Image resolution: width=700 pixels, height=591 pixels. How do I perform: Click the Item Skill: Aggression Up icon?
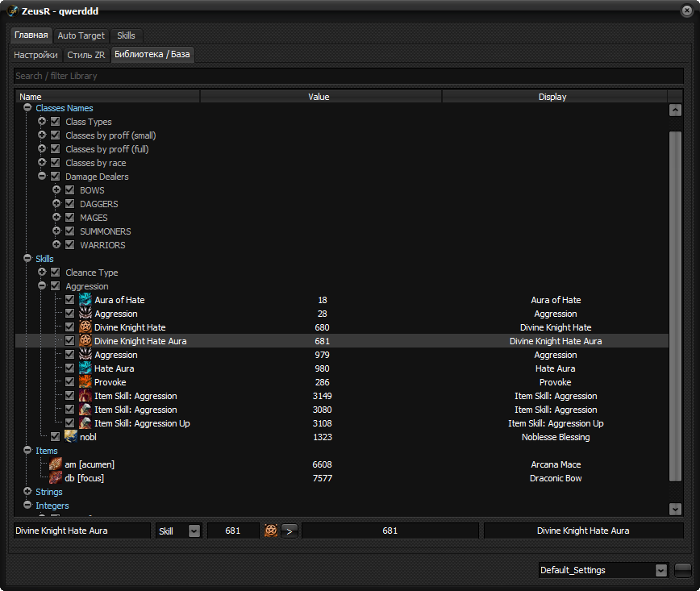(x=85, y=422)
